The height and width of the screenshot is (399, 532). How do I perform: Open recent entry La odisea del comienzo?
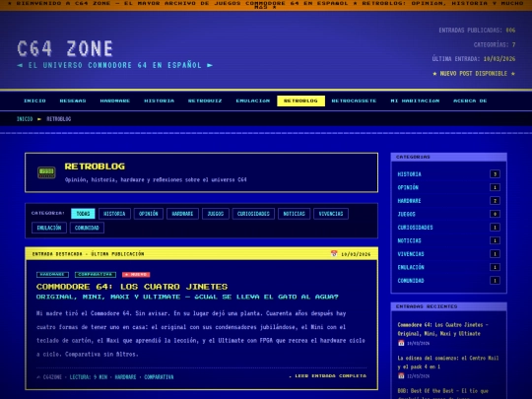click(x=448, y=363)
